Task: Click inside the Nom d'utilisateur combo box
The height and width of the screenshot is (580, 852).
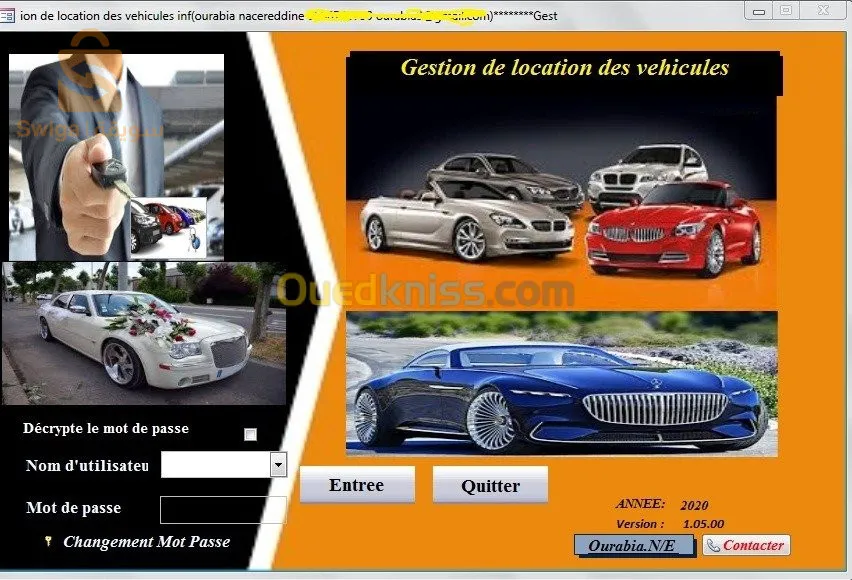Action: click(x=215, y=464)
